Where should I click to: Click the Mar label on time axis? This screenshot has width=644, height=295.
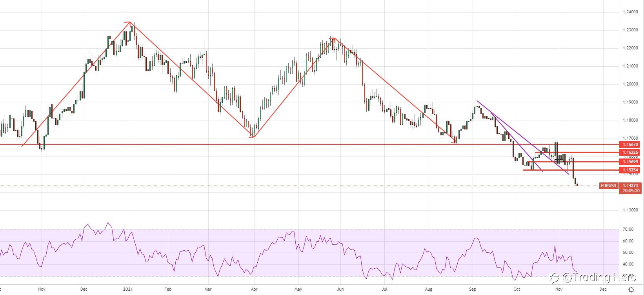[208, 289]
